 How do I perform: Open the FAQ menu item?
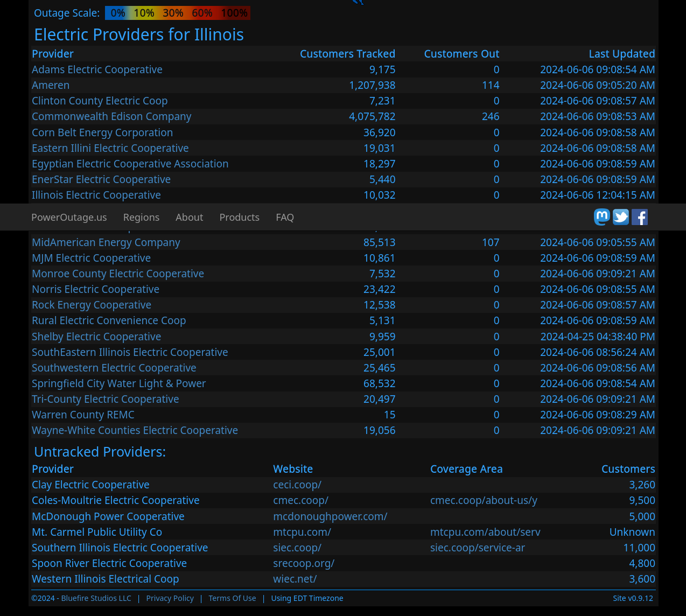pyautogui.click(x=285, y=217)
